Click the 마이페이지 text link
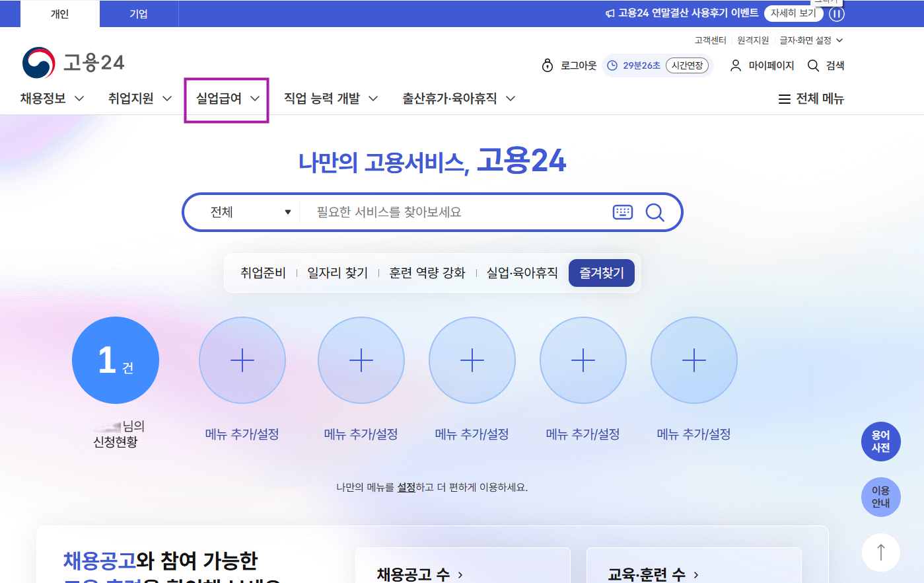This screenshot has height=583, width=924. (x=771, y=65)
